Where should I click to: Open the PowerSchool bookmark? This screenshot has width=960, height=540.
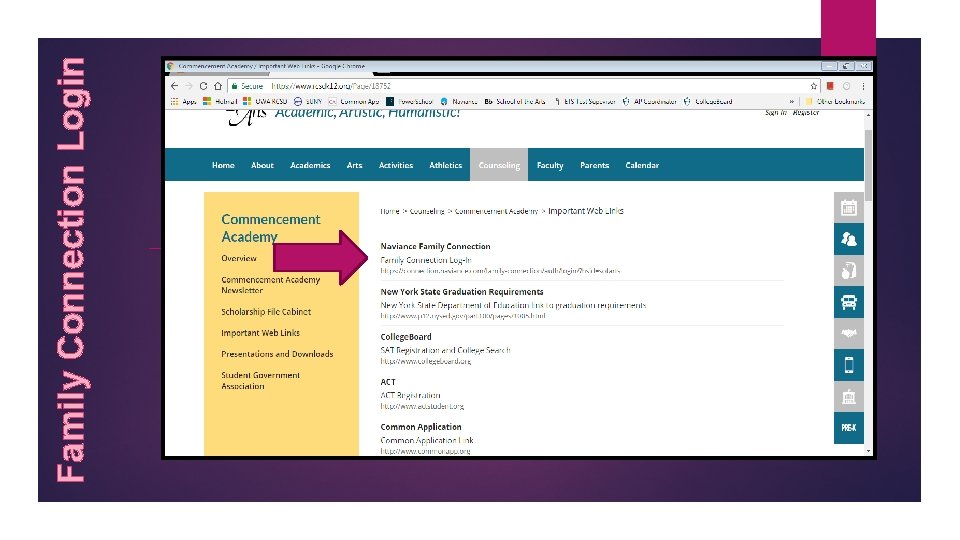(409, 102)
